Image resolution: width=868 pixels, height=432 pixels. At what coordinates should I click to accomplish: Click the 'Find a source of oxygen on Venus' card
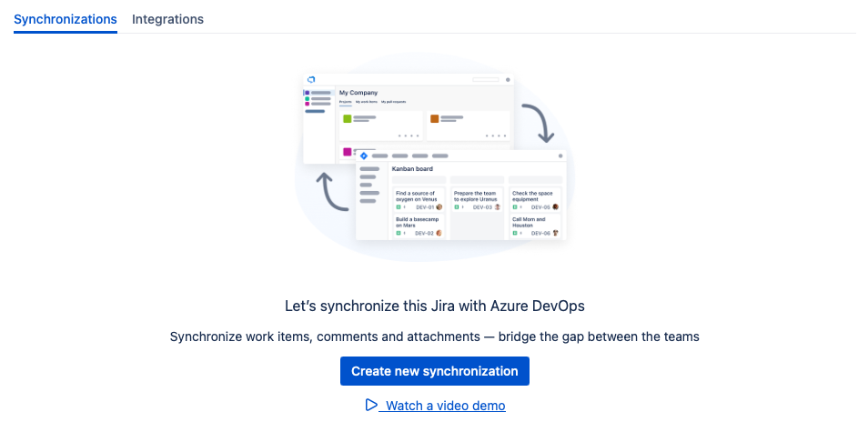pos(419,199)
